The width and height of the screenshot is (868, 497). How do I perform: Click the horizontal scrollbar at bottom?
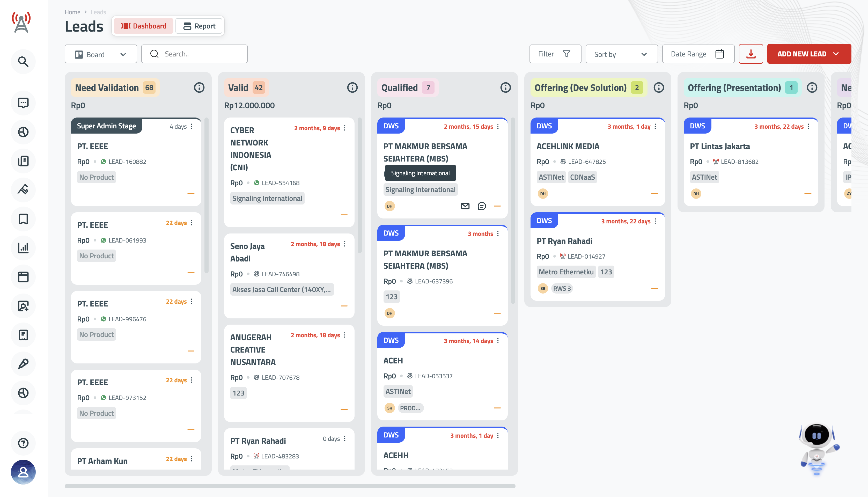(290, 486)
